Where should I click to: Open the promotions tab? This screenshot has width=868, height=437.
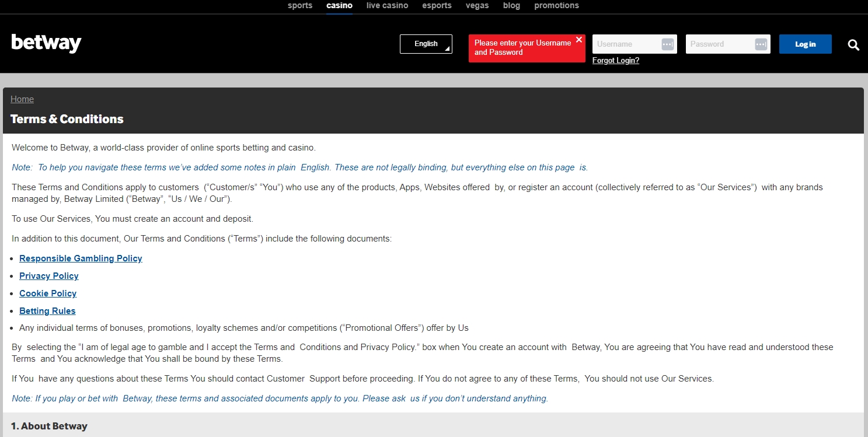[556, 6]
